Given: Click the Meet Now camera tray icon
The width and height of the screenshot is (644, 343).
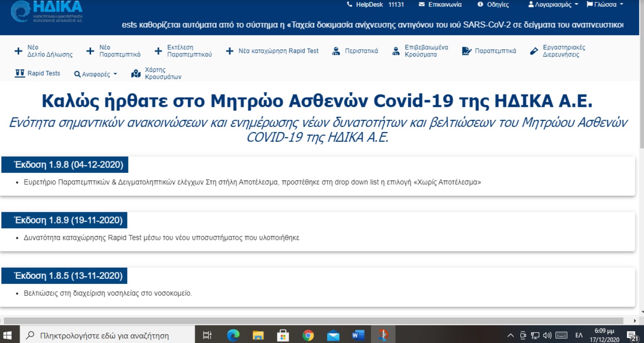Looking at the screenshot, I should pos(523,335).
